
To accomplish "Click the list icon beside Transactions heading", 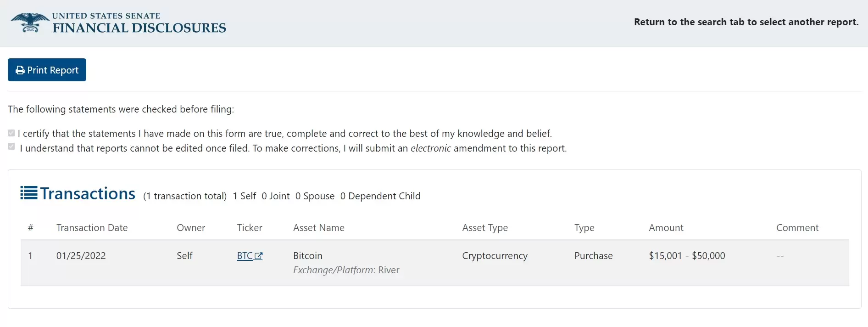I will click(x=29, y=193).
